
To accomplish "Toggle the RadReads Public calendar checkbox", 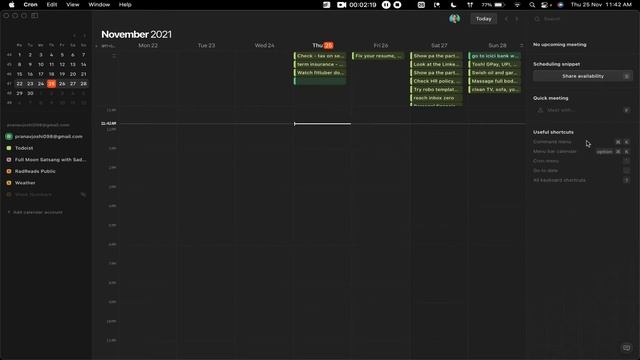I will (x=9, y=171).
